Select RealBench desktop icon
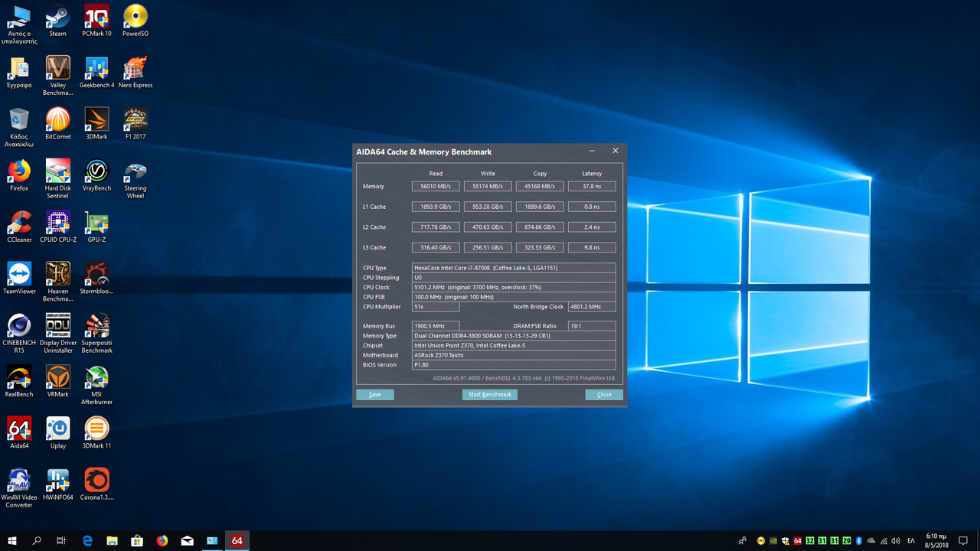The height and width of the screenshot is (551, 980). pos(19,381)
